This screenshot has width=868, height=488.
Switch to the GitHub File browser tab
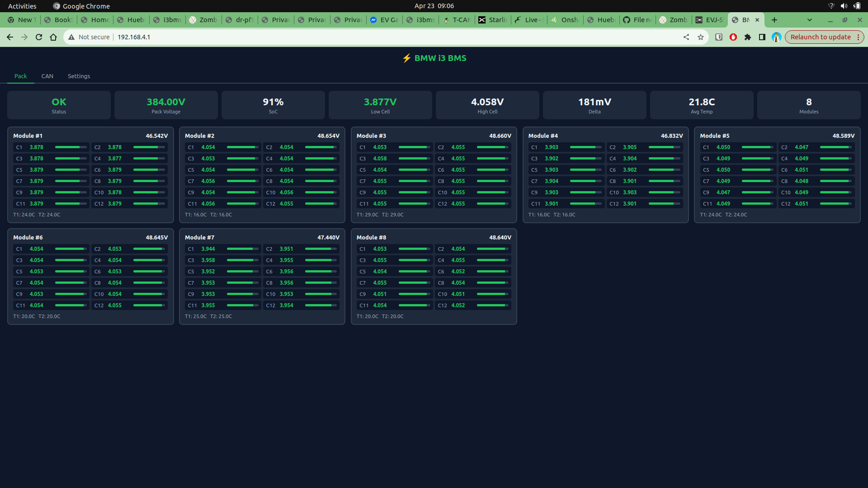coord(637,20)
